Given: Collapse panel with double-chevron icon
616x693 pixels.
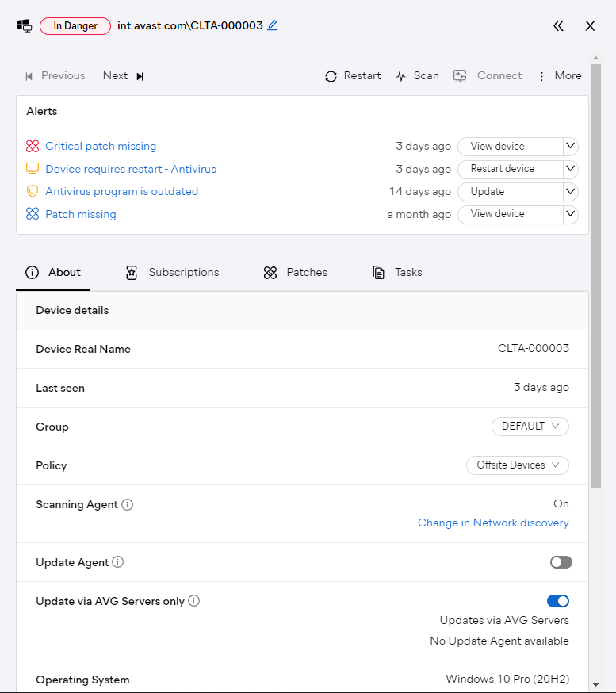Looking at the screenshot, I should pyautogui.click(x=558, y=26).
